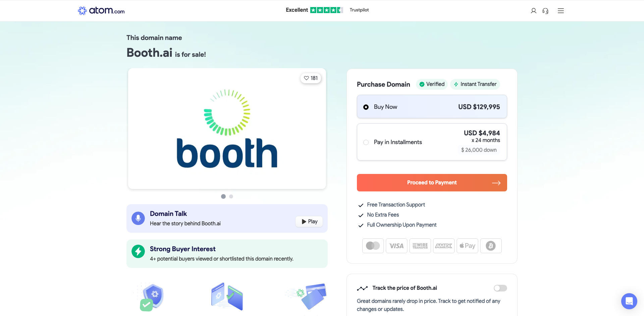Favorite the domain with the heart icon
The image size is (644, 316).
point(311,78)
